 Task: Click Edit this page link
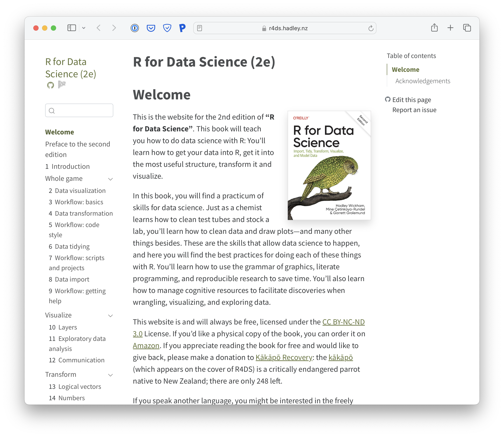[412, 100]
